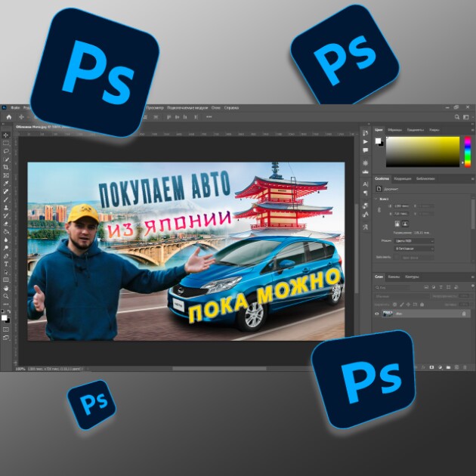Open the Properties panel flyout menu

click(473, 179)
